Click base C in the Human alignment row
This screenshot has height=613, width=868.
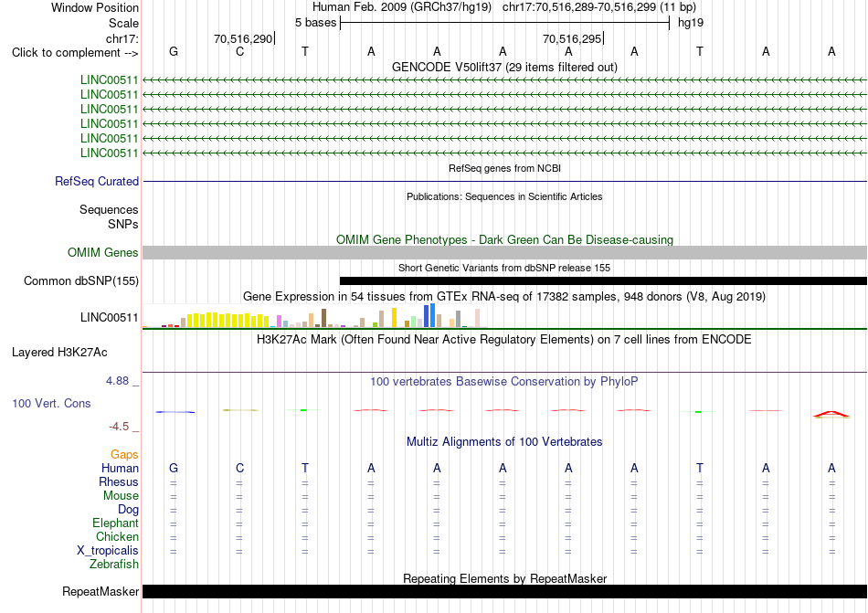coord(239,468)
